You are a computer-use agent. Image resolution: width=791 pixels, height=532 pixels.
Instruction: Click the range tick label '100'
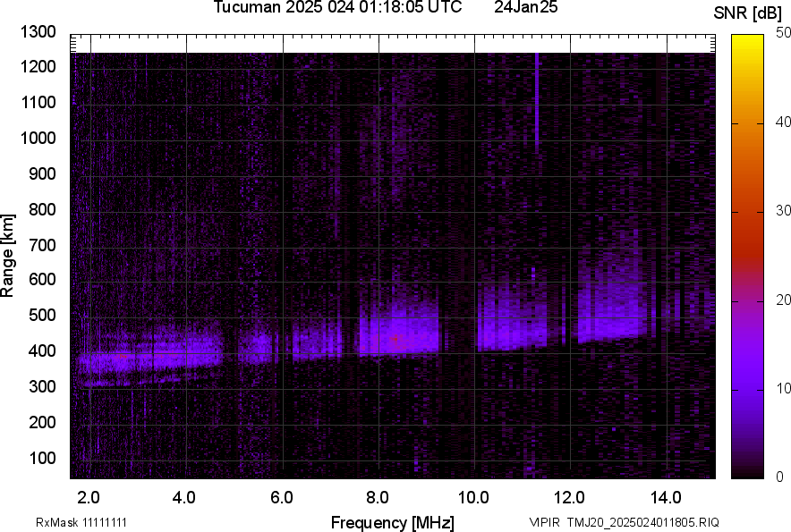click(42, 458)
